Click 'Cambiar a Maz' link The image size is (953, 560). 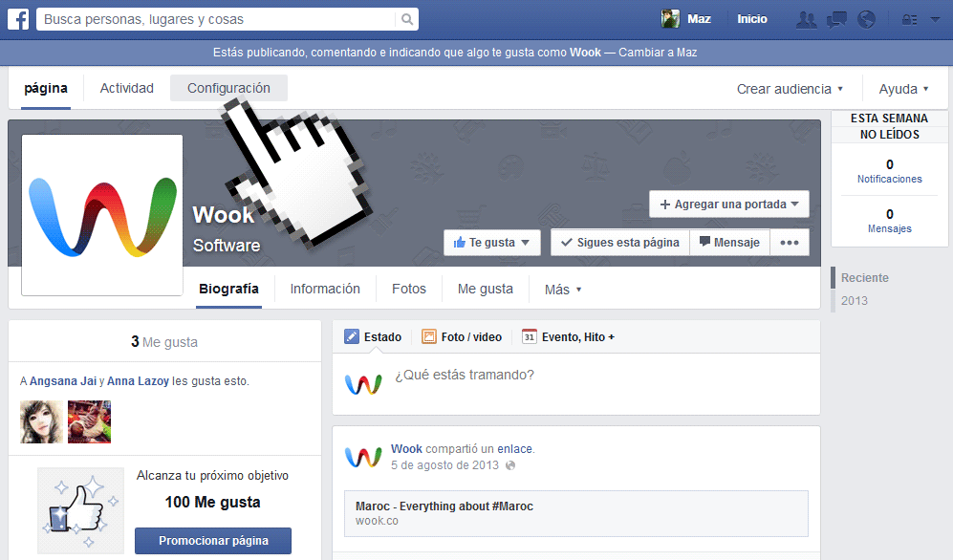658,53
